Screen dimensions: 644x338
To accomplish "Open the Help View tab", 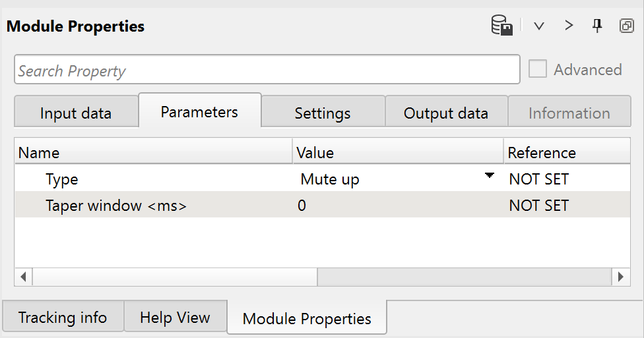I will pyautogui.click(x=175, y=318).
